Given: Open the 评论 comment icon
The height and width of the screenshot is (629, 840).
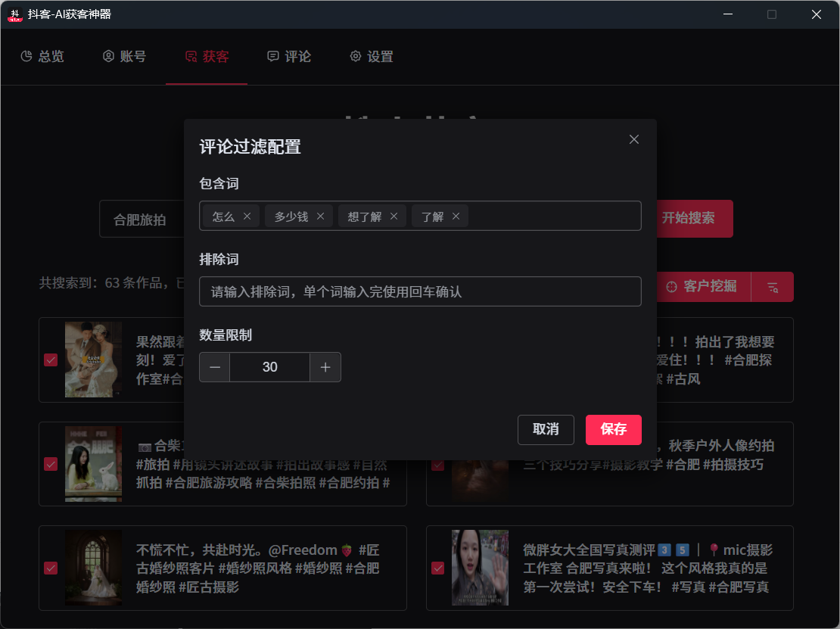Looking at the screenshot, I should (272, 56).
